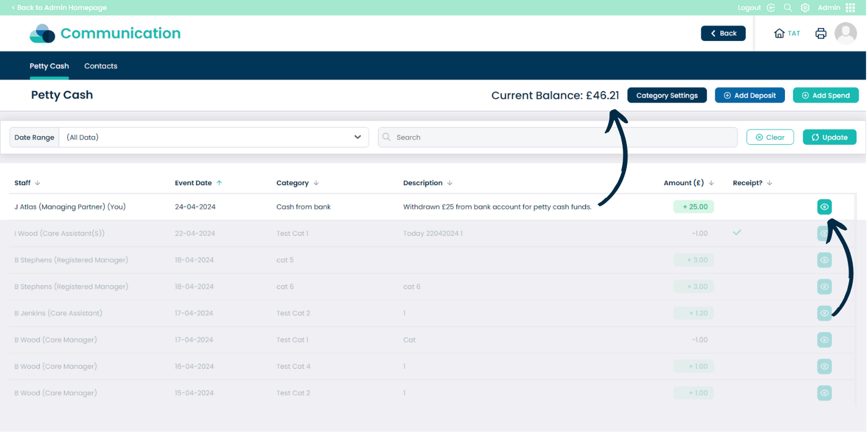Select 'I Wood (Care Assistant(S))' staff cell
This screenshot has height=433, width=868.
tap(60, 233)
